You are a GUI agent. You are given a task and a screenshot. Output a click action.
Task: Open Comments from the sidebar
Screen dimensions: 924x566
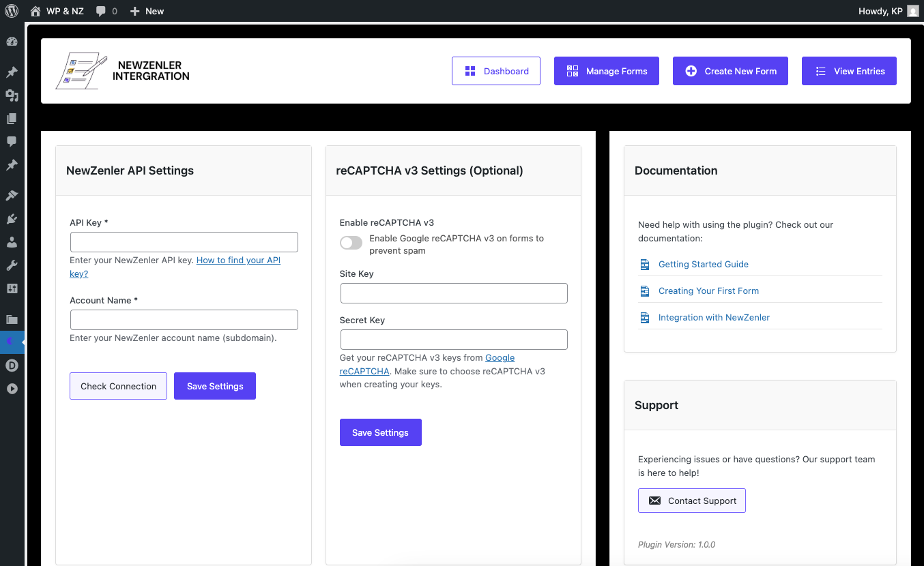tap(12, 142)
